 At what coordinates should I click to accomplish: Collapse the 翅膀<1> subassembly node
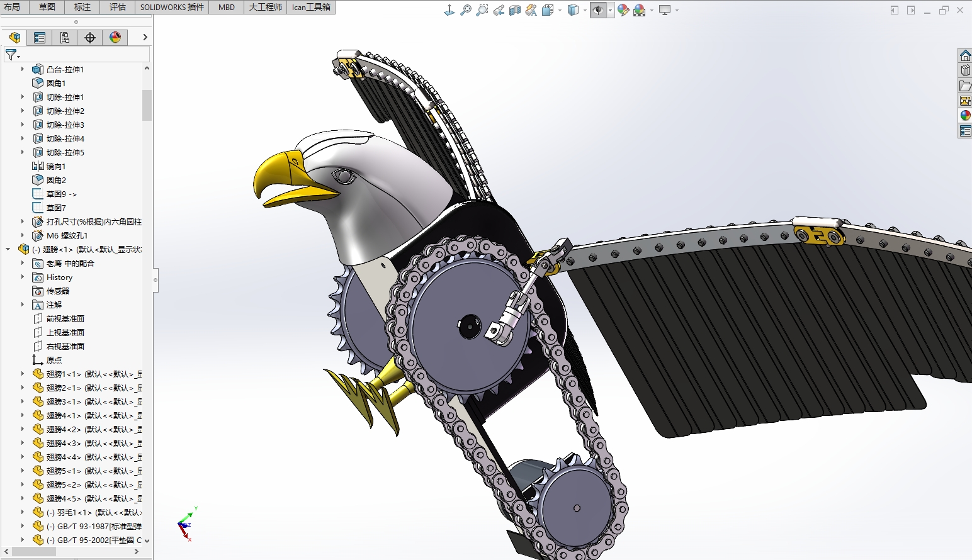[x=8, y=249]
